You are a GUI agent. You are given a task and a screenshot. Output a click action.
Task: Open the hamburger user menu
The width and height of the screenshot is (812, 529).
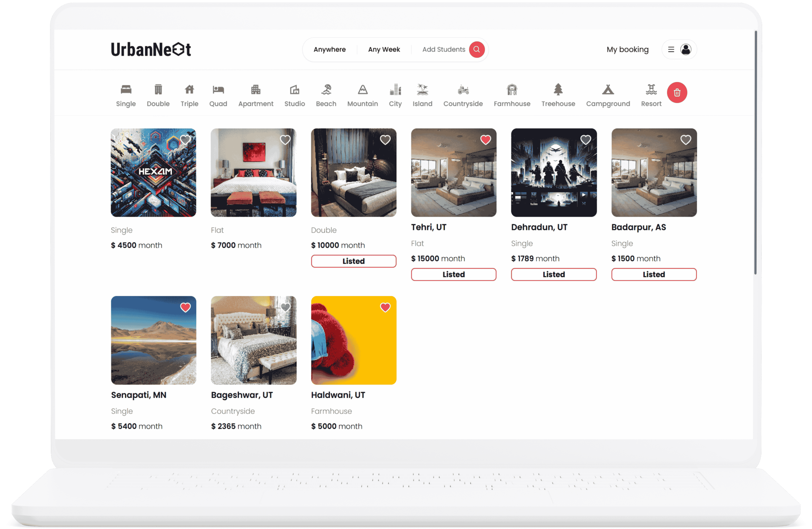pyautogui.click(x=671, y=50)
